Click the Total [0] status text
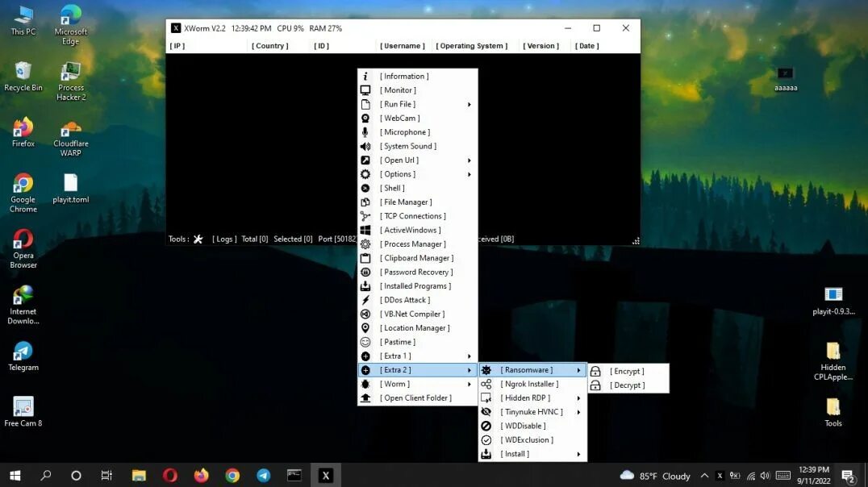Image resolution: width=868 pixels, height=487 pixels. click(255, 239)
